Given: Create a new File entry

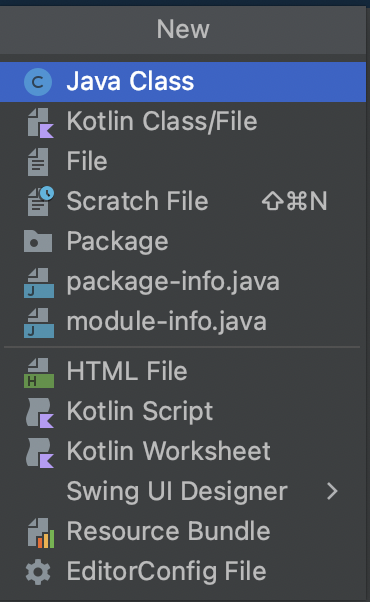Looking at the screenshot, I should pyautogui.click(x=183, y=162).
